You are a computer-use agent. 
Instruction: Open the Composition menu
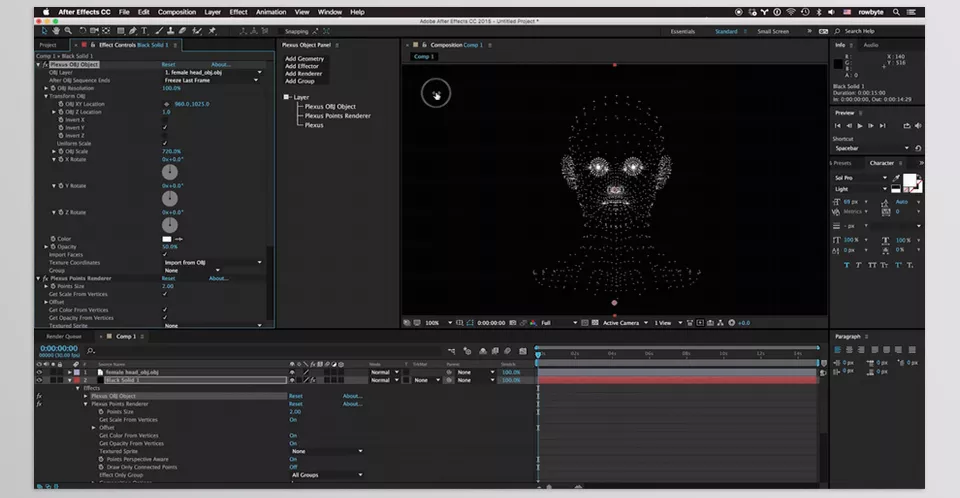click(x=176, y=12)
